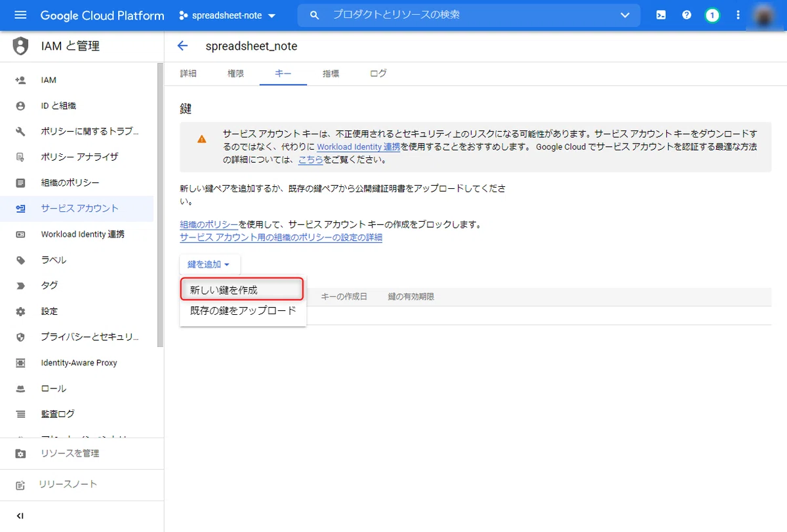
Task: Click the privacy and security shield icon
Action: (x=20, y=337)
